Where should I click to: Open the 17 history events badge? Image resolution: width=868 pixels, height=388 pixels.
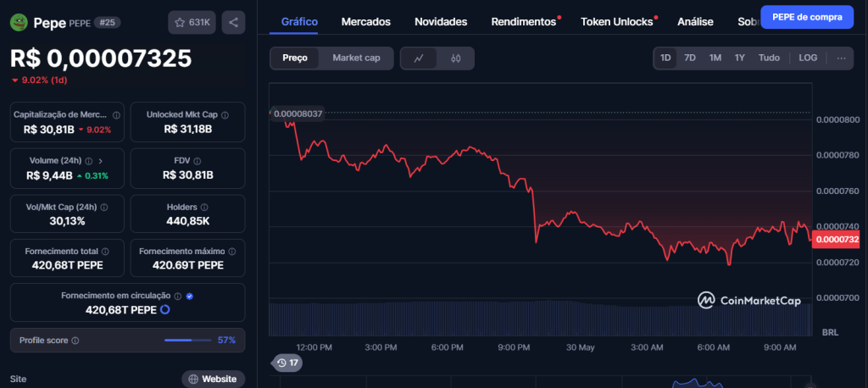[x=287, y=363]
